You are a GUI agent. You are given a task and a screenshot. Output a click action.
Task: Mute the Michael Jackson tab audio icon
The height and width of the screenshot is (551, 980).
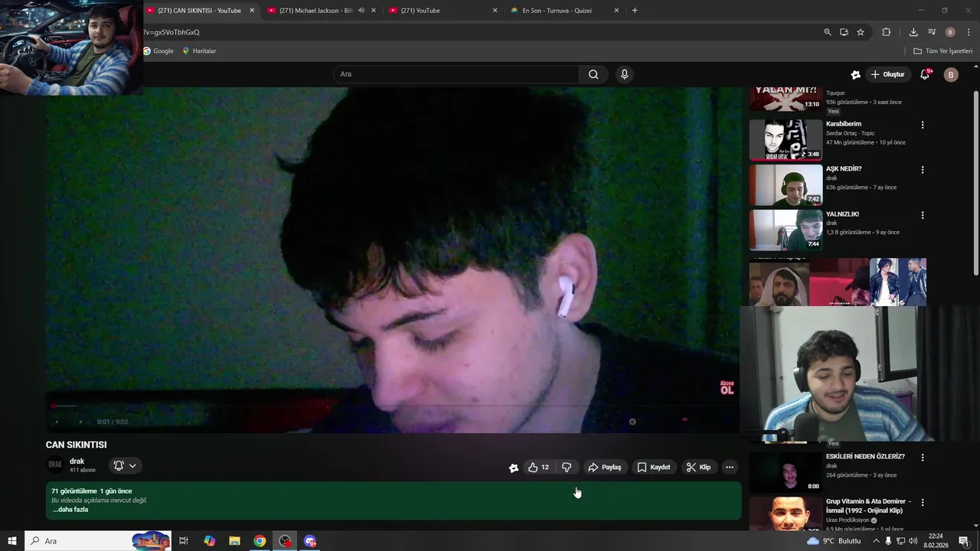point(361,11)
